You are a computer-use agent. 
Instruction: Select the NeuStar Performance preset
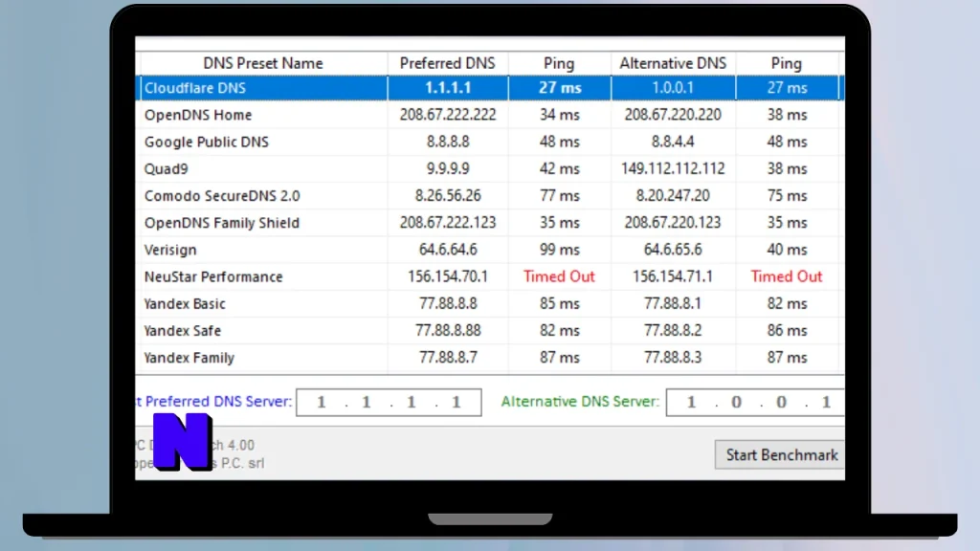pyautogui.click(x=489, y=276)
